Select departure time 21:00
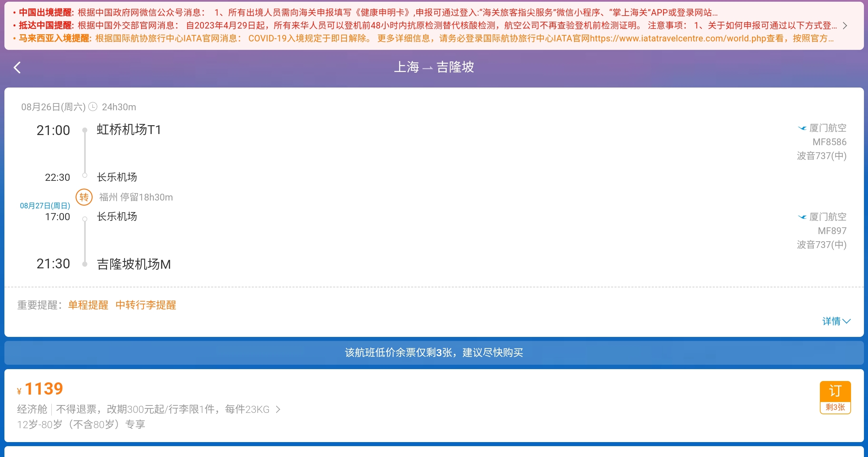This screenshot has width=868, height=457. 53,130
